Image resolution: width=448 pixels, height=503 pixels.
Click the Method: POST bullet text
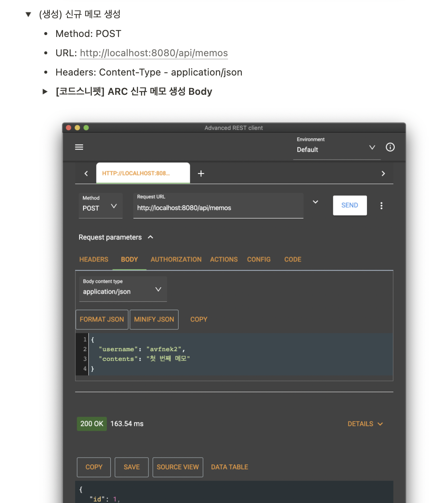coord(88,34)
